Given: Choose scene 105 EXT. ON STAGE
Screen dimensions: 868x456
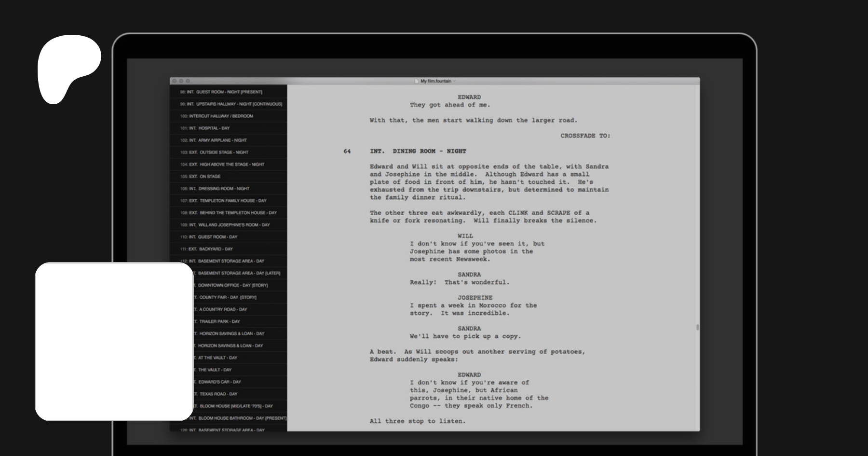Looking at the screenshot, I should pyautogui.click(x=228, y=176).
